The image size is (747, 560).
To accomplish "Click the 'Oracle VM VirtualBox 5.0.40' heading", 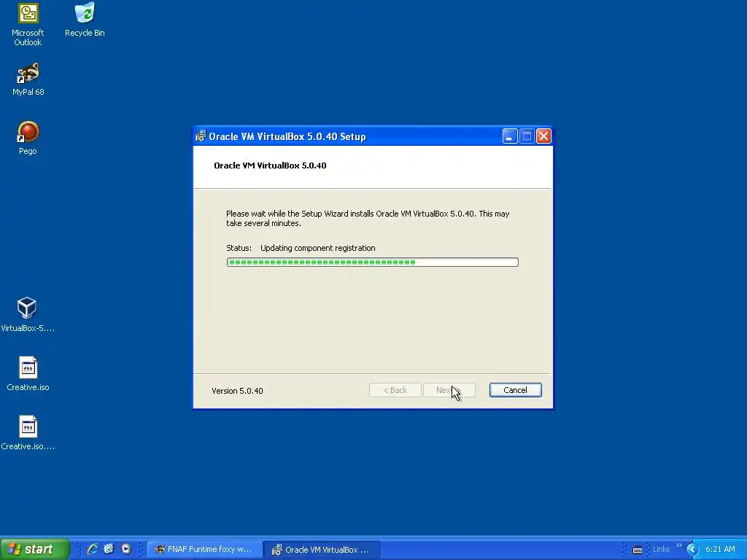I will pos(270,166).
